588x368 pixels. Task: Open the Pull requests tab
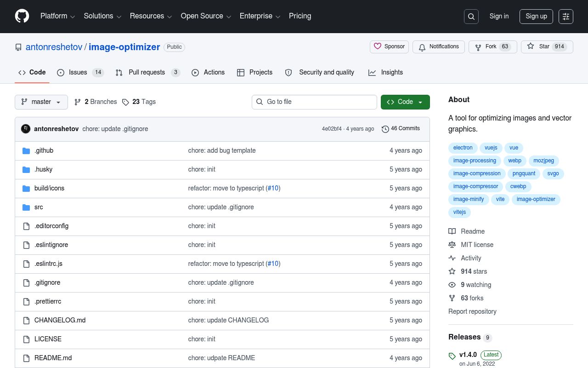tap(147, 72)
